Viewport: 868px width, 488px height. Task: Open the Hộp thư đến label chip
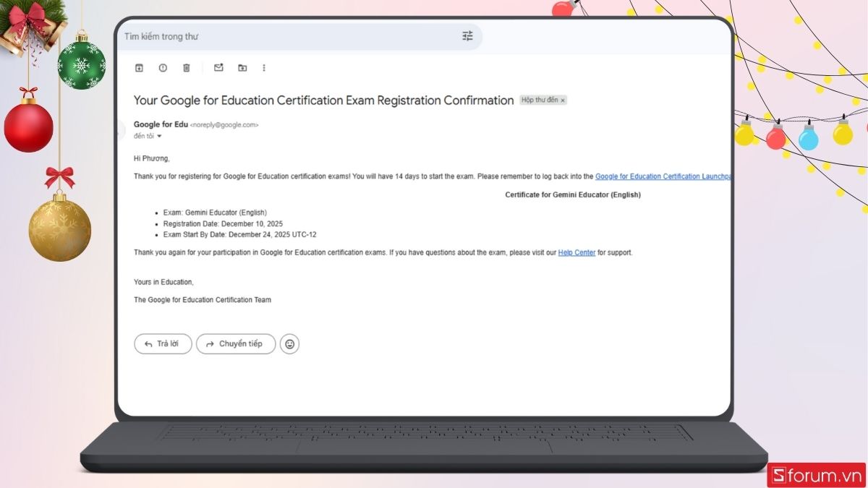click(541, 100)
